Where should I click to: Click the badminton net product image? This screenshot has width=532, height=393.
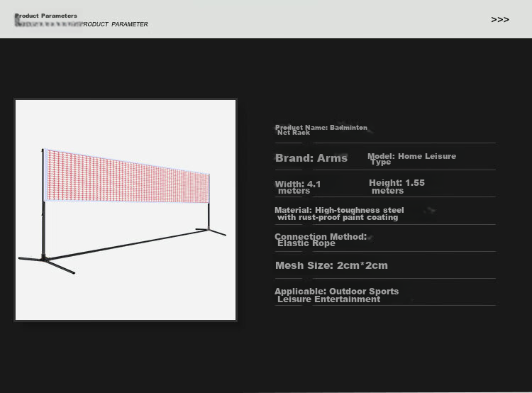tap(126, 210)
